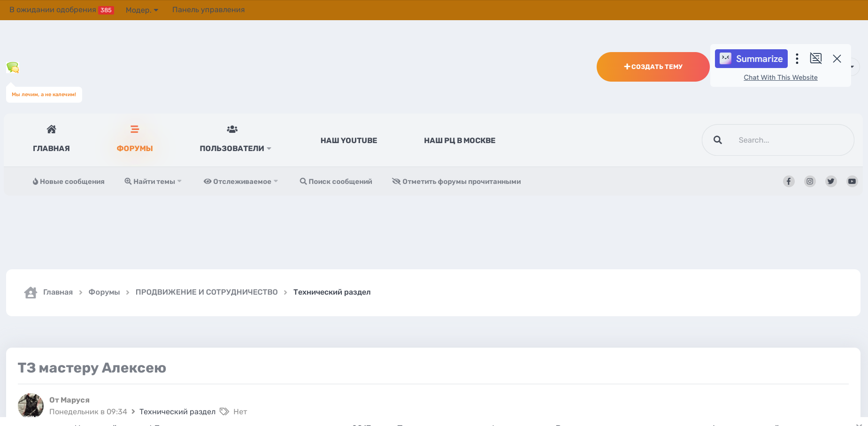
Task: Close the Summarize extension popup
Action: click(x=837, y=59)
